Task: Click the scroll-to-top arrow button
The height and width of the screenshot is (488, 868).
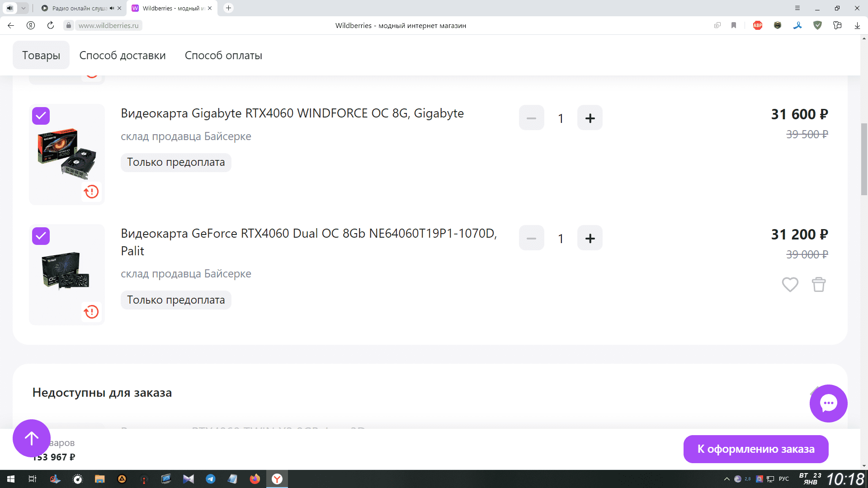Action: (x=32, y=438)
